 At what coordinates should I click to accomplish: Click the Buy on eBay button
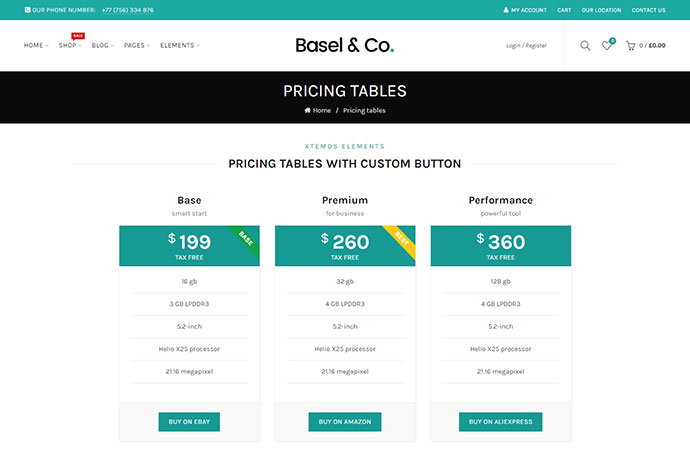[x=189, y=422]
